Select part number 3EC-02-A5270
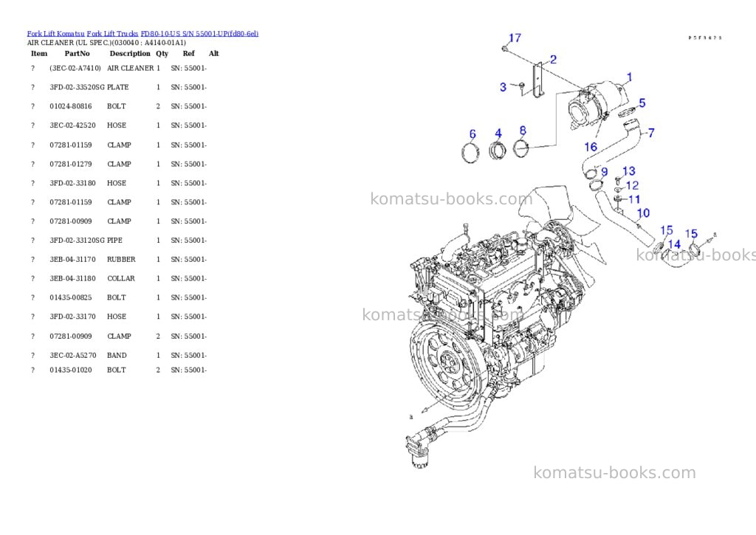The image size is (756, 535). (x=73, y=355)
